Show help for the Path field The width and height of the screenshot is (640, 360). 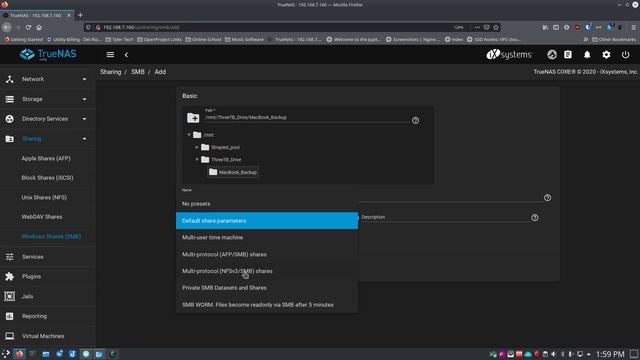415,120
